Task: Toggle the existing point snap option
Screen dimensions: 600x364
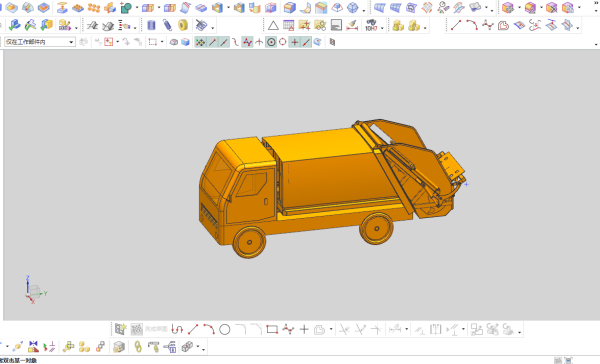Action: tap(294, 42)
